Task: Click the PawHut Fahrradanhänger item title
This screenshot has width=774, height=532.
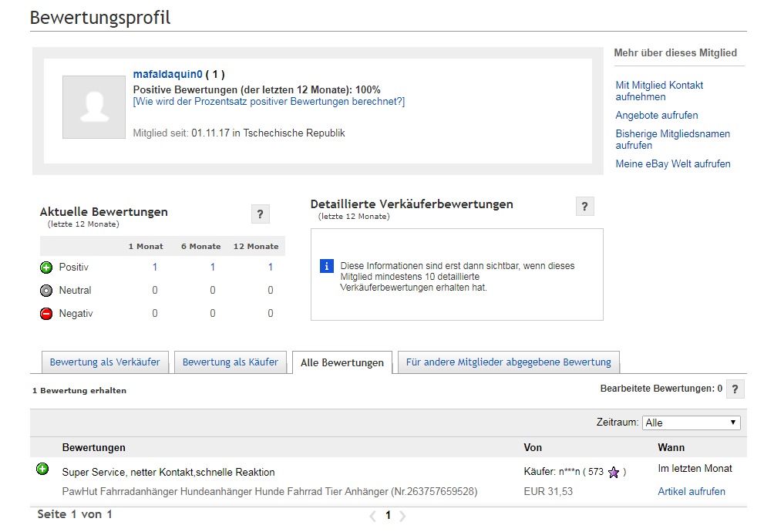Action: click(270, 492)
